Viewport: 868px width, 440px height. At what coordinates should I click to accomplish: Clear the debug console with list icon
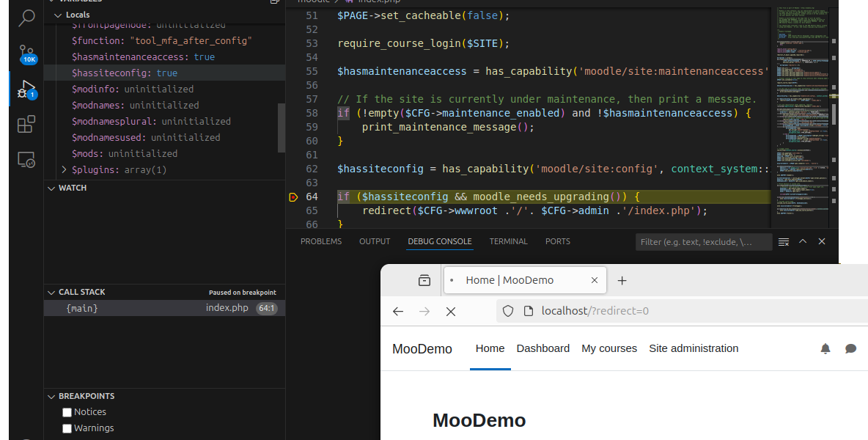(x=783, y=242)
